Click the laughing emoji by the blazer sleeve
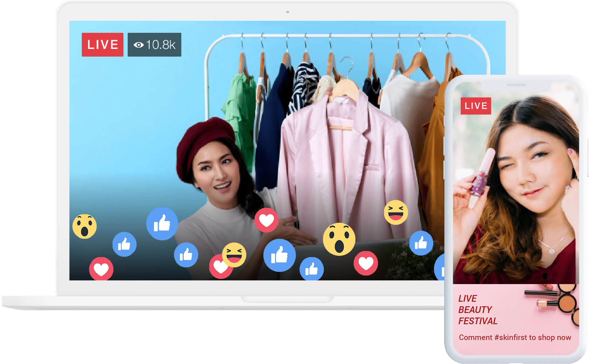Viewport: 589px width, 364px height. coord(396,212)
